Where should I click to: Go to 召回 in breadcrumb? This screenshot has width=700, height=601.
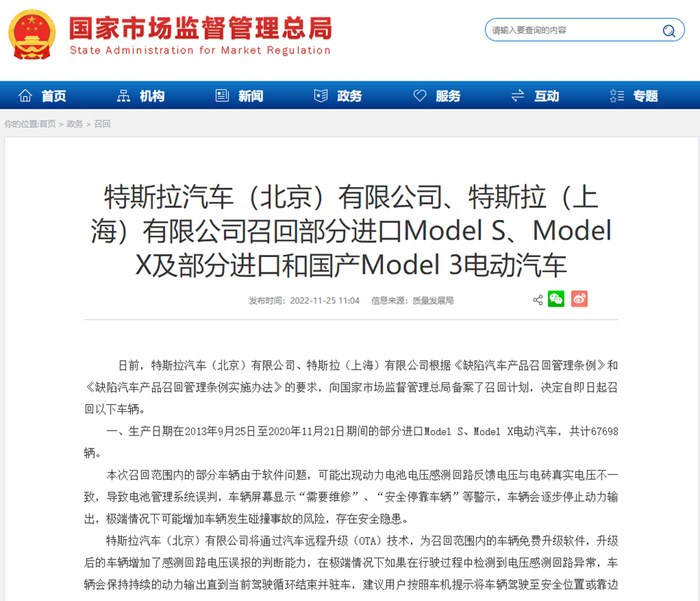[102, 124]
